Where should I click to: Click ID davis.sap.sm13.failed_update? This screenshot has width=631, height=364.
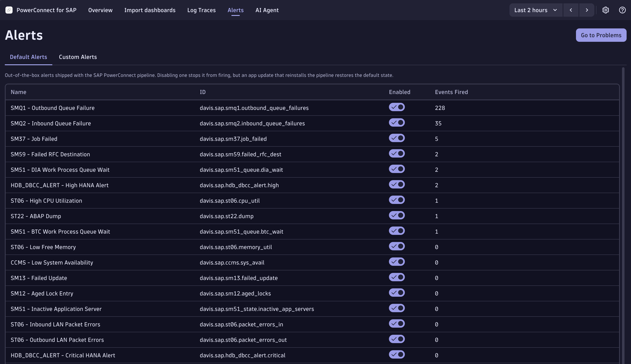239,278
